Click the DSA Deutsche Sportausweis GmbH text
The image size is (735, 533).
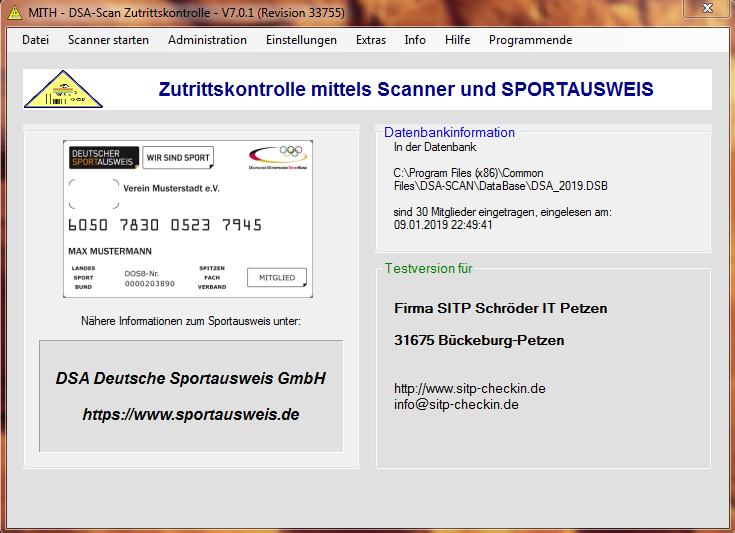[x=191, y=378]
